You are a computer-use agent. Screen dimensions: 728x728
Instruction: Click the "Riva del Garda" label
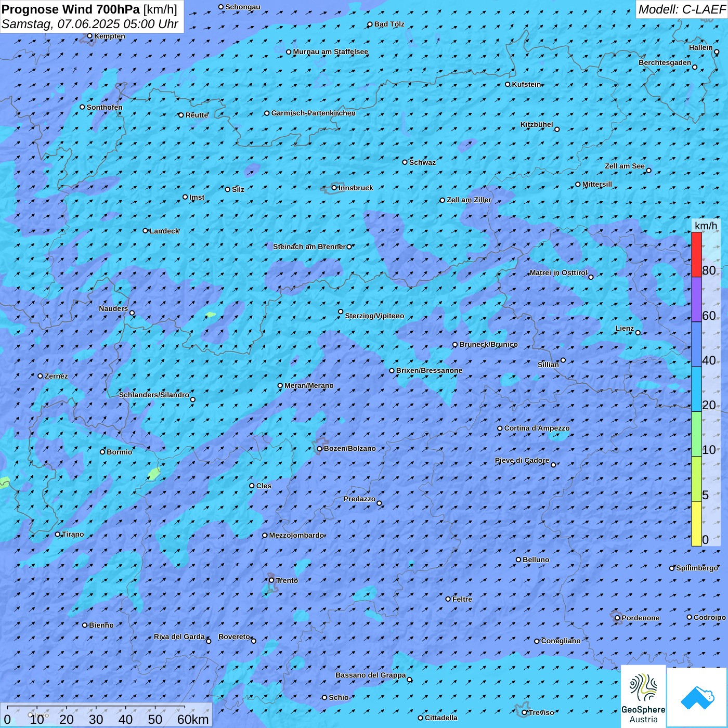pyautogui.click(x=179, y=636)
